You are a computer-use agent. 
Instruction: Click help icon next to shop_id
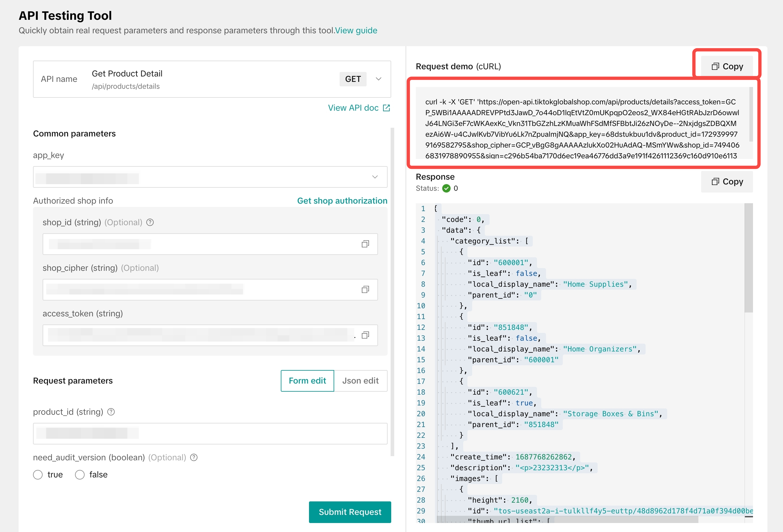(x=150, y=222)
